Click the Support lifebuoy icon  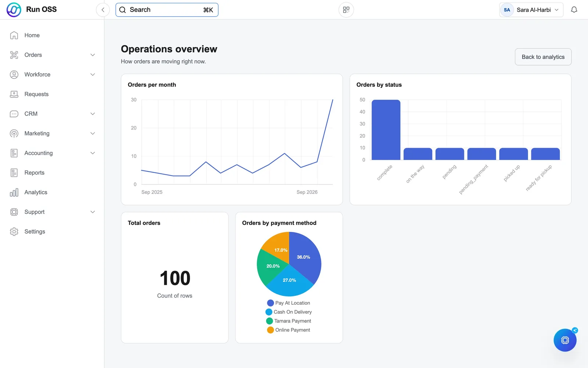tap(14, 212)
